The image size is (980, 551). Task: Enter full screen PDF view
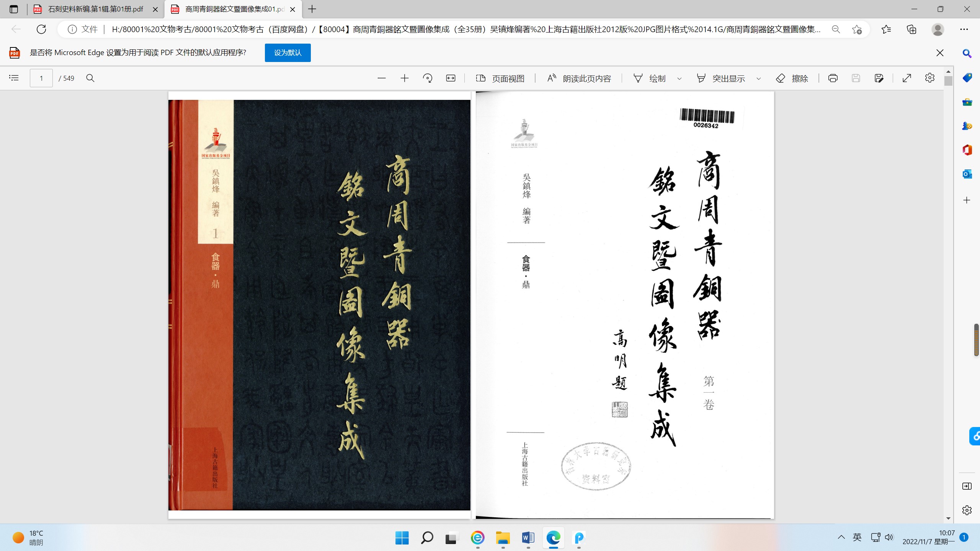pos(906,78)
